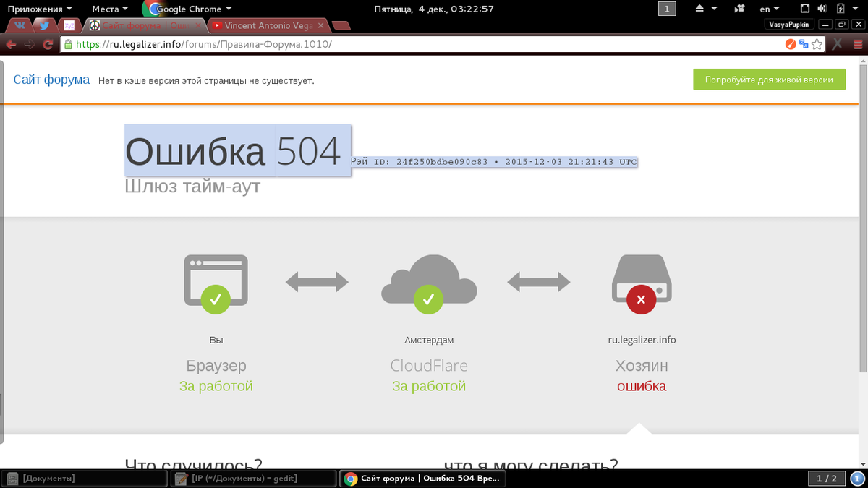The width and height of the screenshot is (868, 488).
Task: Open the gedit IP window from taskbar
Action: click(254, 479)
